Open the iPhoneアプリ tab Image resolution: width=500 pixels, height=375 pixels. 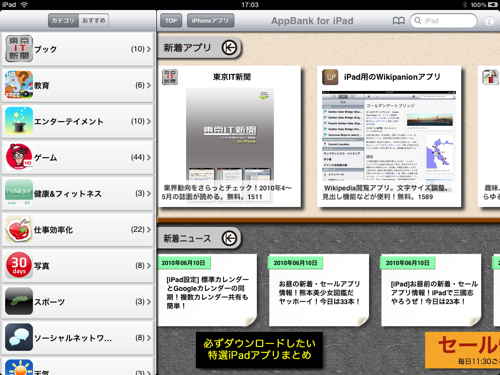[x=210, y=21]
